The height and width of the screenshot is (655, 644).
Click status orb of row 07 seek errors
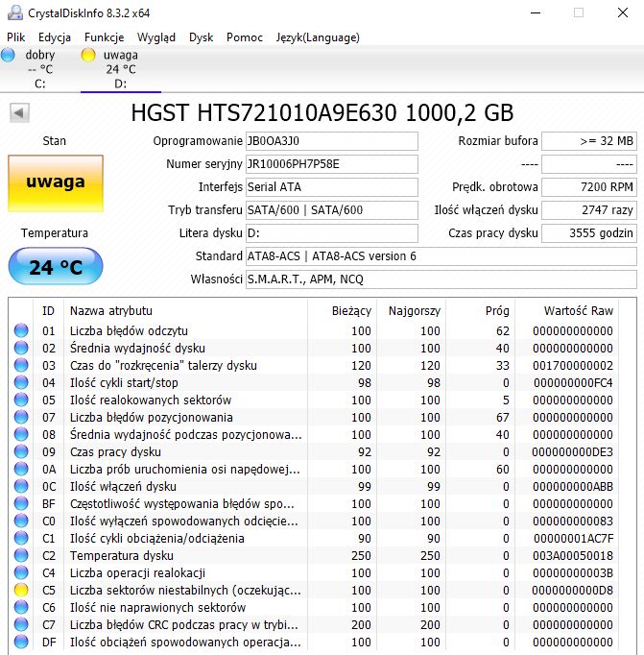[21, 417]
